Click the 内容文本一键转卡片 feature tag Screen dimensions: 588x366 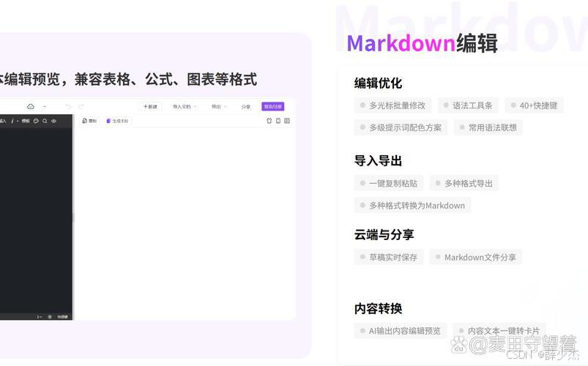(x=499, y=331)
